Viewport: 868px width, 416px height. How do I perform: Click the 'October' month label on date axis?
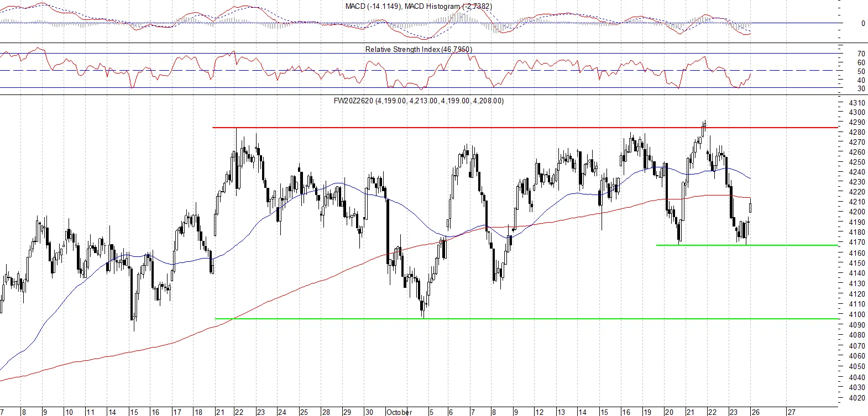coord(399,412)
